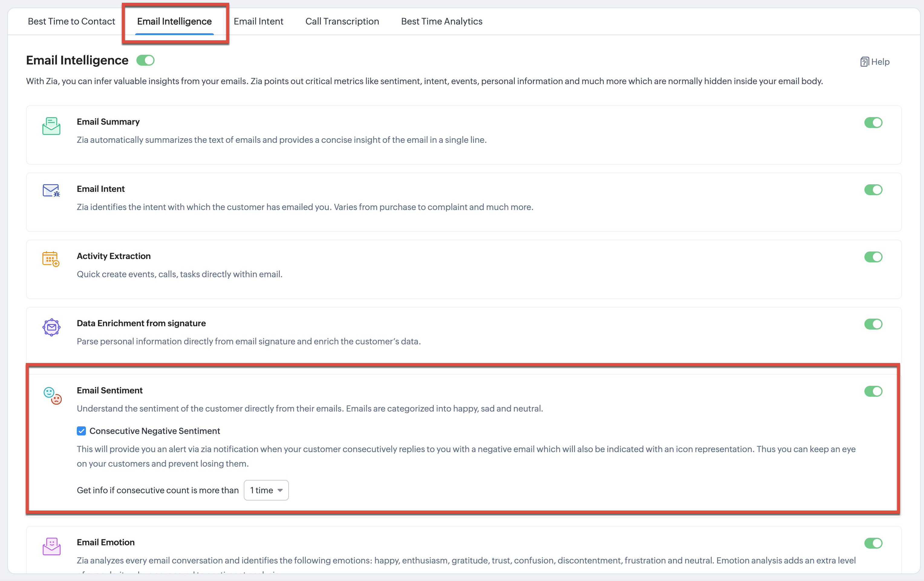Screen dimensions: 924x581
Task: Click the Data Enrichment signature icon
Action: click(x=51, y=327)
